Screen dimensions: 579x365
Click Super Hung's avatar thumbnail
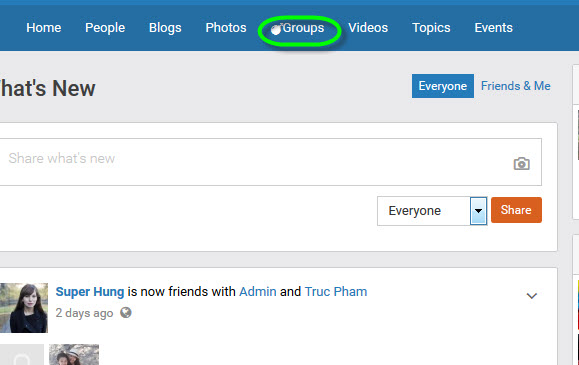24,308
